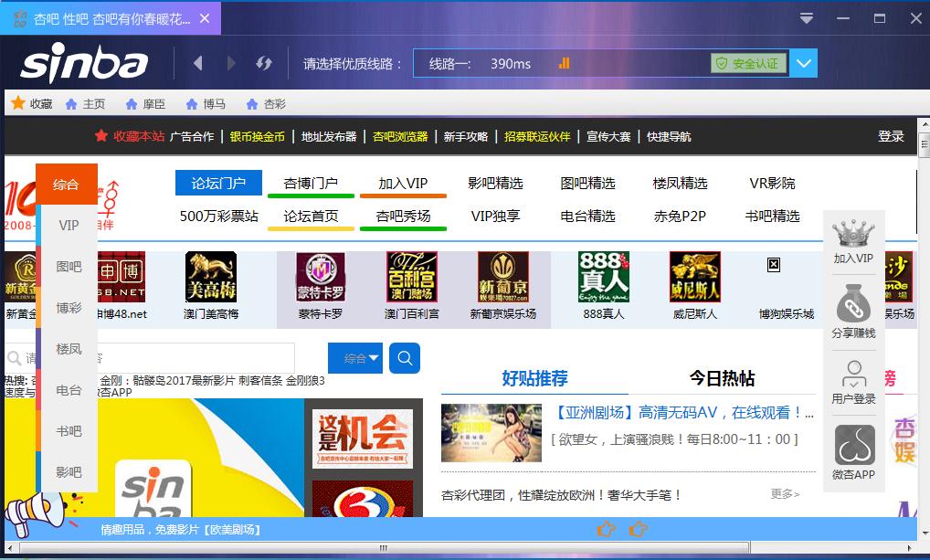Click the blue magnifier search button
The width and height of the screenshot is (930, 560).
pyautogui.click(x=405, y=358)
